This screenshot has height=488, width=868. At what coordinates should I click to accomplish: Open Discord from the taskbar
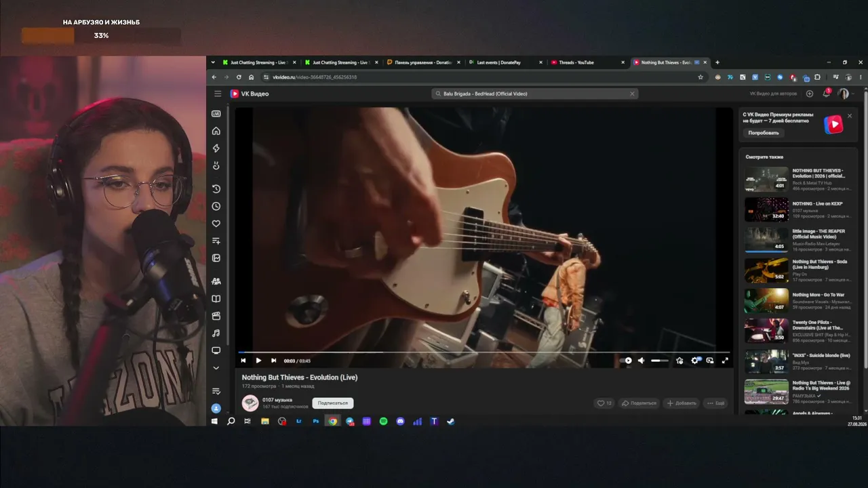pyautogui.click(x=400, y=421)
